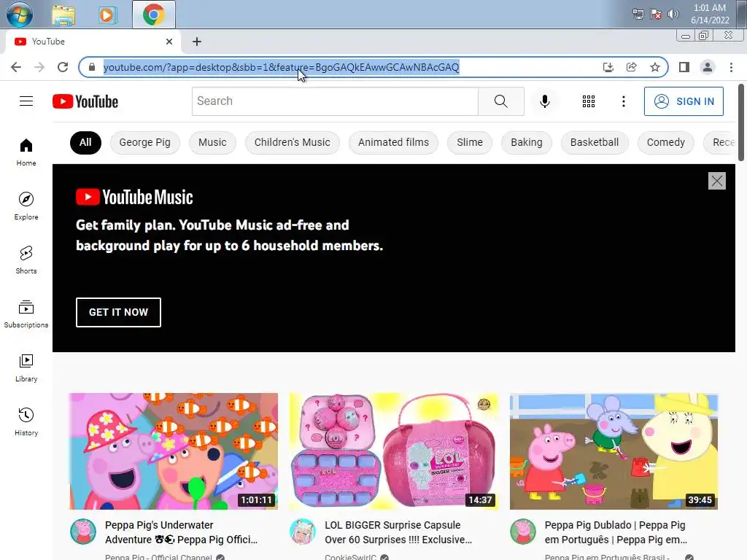The image size is (747, 560).
Task: Toggle the Chrome side panel icon
Action: 684,67
